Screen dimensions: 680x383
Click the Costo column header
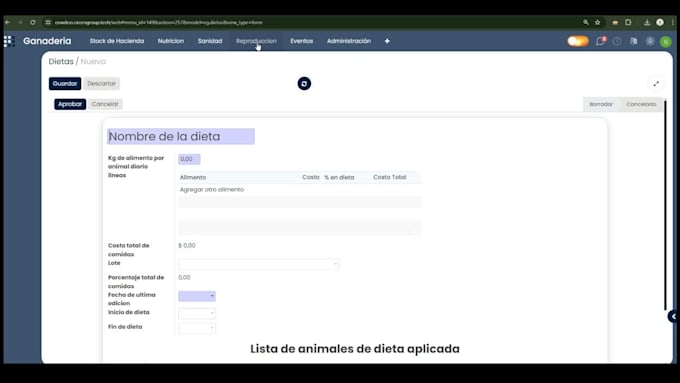click(311, 177)
